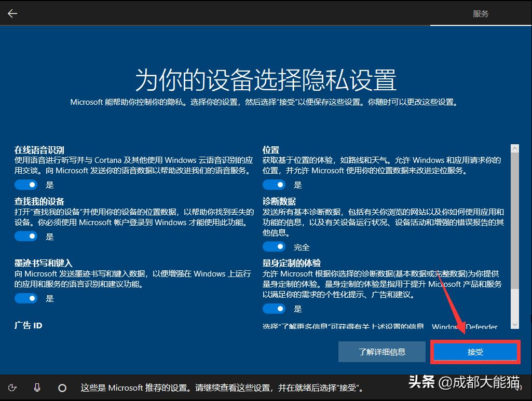Click the scrollbar up arrow
The image size is (532, 401).
[x=515, y=148]
